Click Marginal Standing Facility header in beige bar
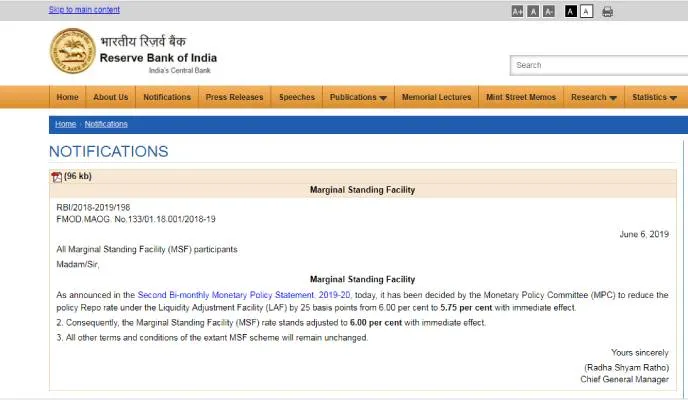This screenshot has width=688, height=400. 362,190
